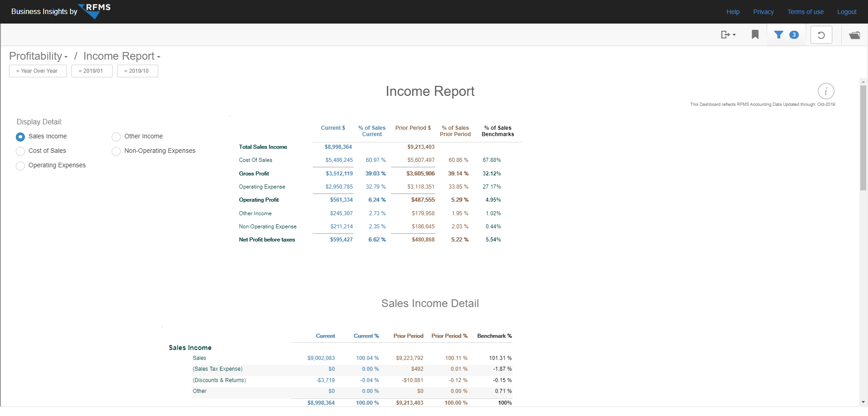Open the export icon menu

pyautogui.click(x=728, y=35)
